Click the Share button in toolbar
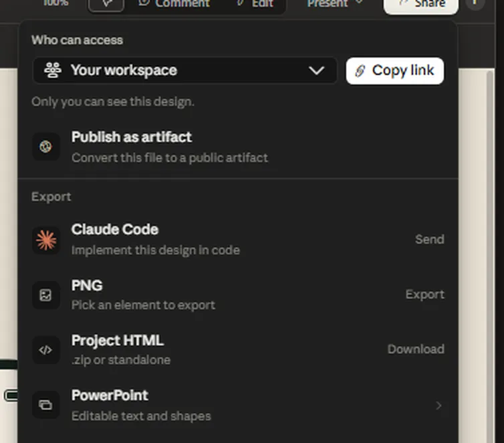The height and width of the screenshot is (443, 504). click(421, 5)
